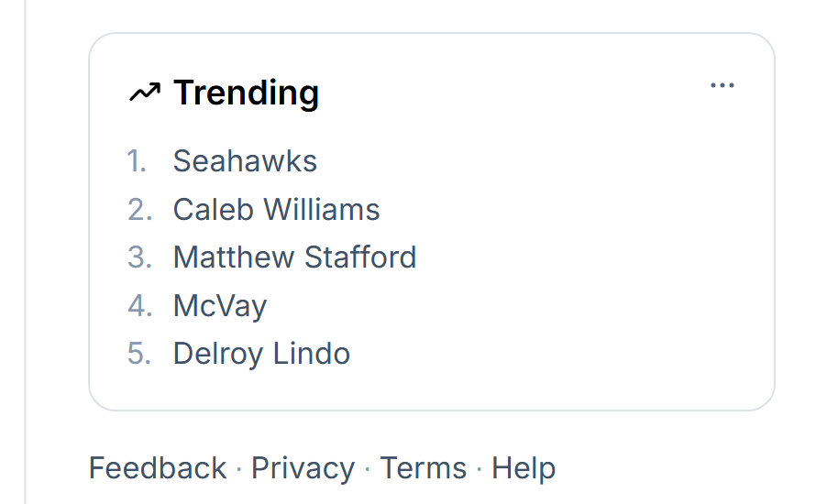This screenshot has height=504, width=838.
Task: Click rank number 4 beside McVay
Action: pyautogui.click(x=139, y=305)
